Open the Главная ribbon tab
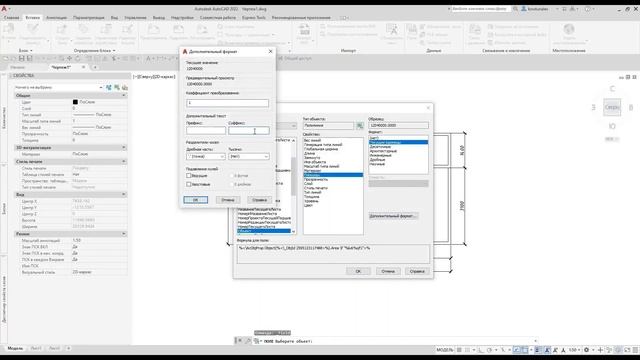The width and height of the screenshot is (640, 360). click(x=11, y=18)
